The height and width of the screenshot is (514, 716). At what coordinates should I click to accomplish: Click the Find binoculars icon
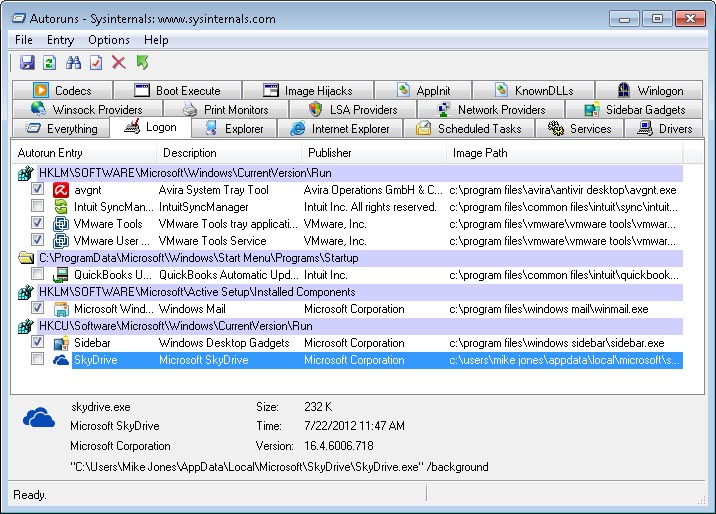73,63
